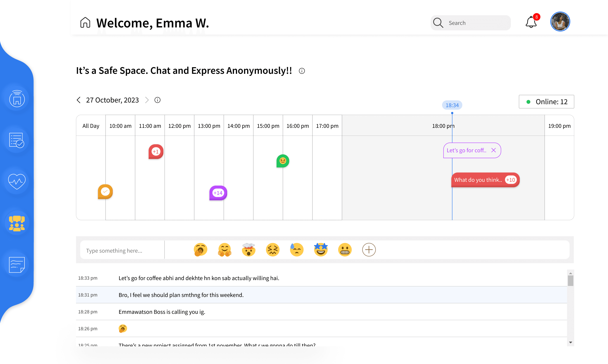Click the home icon beside Welcome

coord(85,23)
